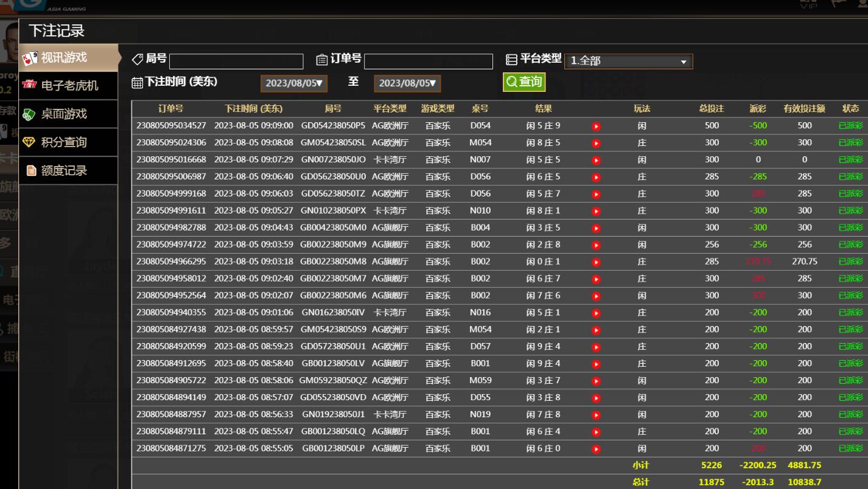Select 局号 cell GN007238050JO
The height and width of the screenshot is (489, 868).
[333, 160]
